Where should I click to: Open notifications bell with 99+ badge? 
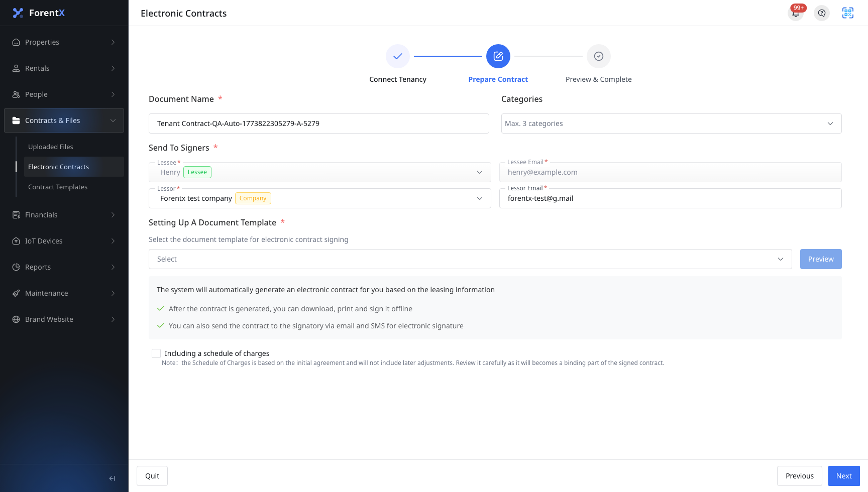pyautogui.click(x=796, y=13)
